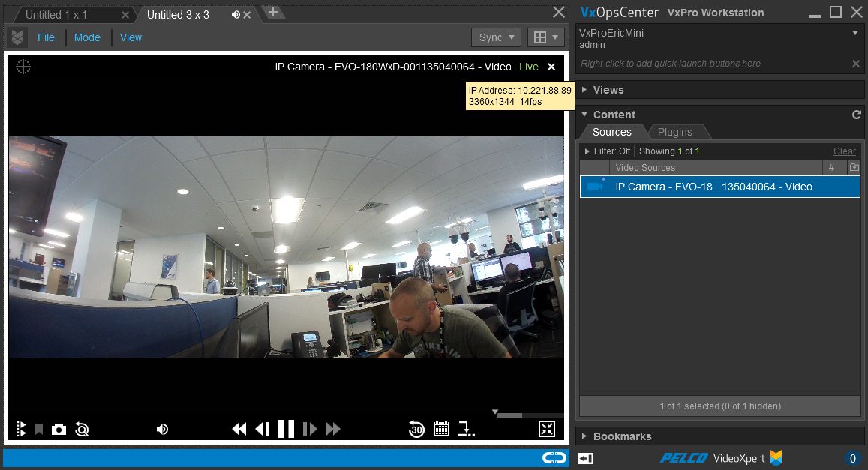Image resolution: width=868 pixels, height=470 pixels.
Task: Open the calendar to pick playback time
Action: (x=441, y=429)
